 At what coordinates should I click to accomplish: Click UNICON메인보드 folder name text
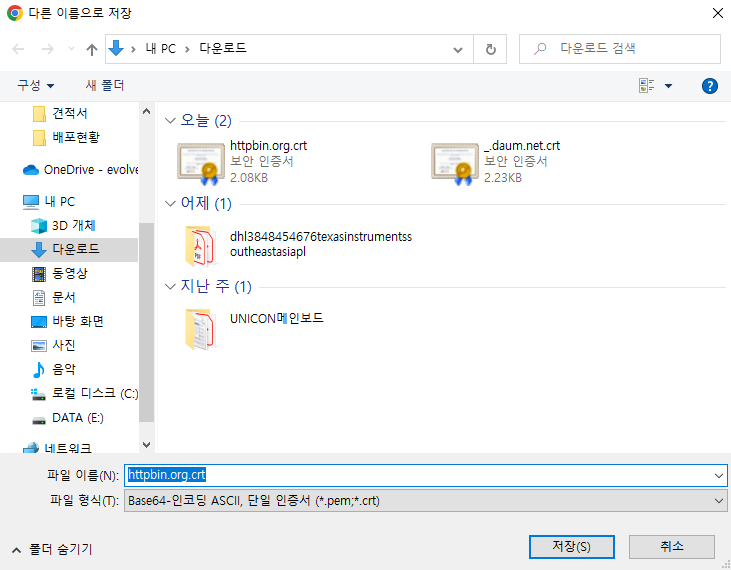[x=276, y=318]
